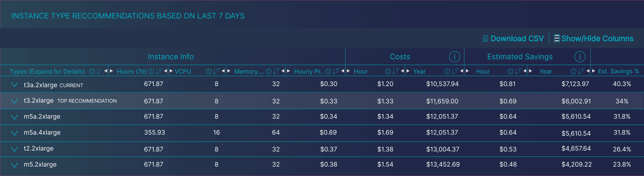
Task: Sort by Hours (7d) column
Action: pyautogui.click(x=159, y=71)
